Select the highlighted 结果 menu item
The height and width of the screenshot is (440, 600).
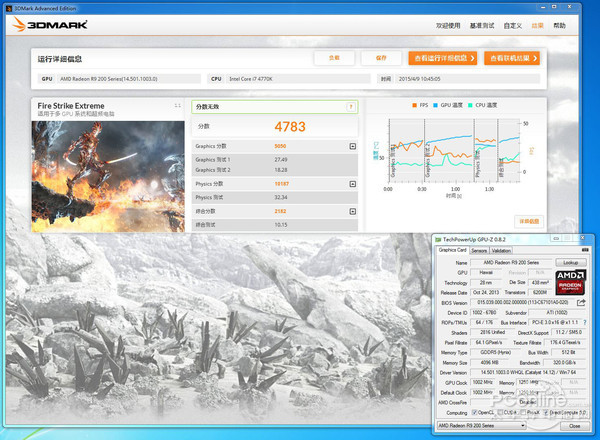[538, 26]
